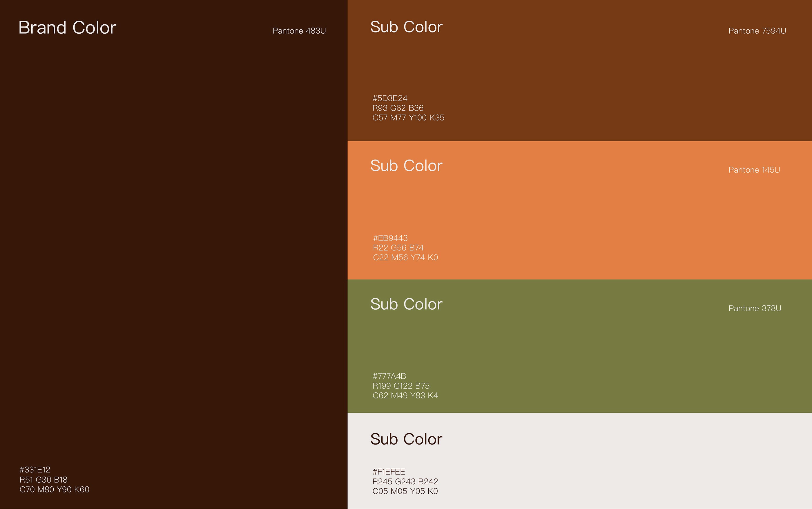812x509 pixels.
Task: Click the R51 G30 B18 text
Action: click(x=43, y=479)
